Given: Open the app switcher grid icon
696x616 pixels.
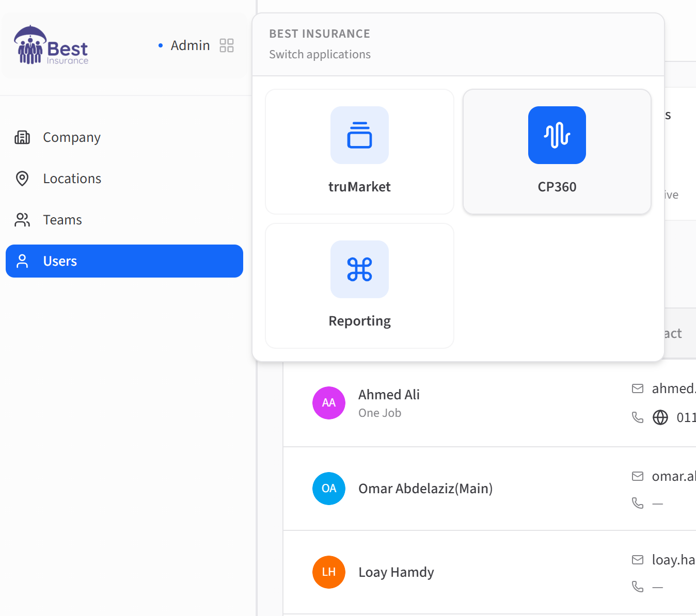Looking at the screenshot, I should click(x=226, y=45).
